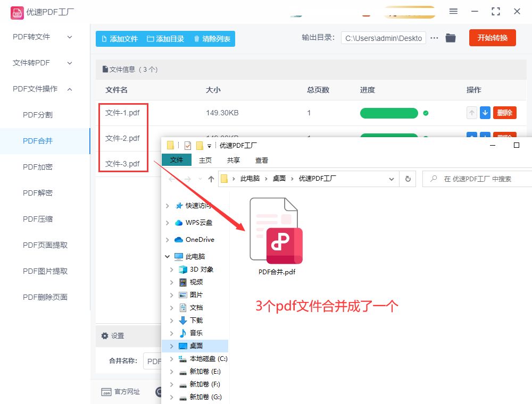Viewport: 532px width, 404px height.
Task: Open Explorer quick access toolbar dropdown
Action: pyautogui.click(x=209, y=146)
